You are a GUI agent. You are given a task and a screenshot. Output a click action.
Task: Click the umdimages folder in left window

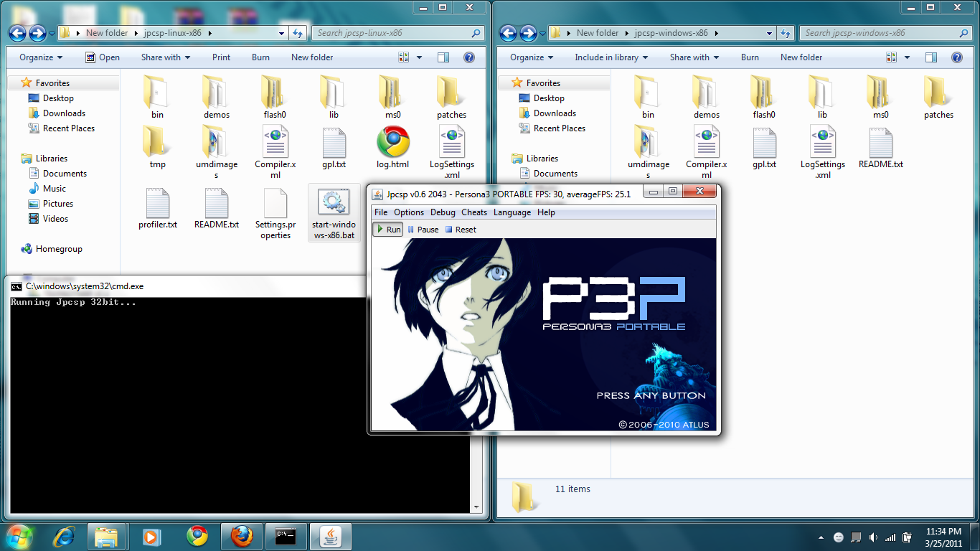coord(216,154)
